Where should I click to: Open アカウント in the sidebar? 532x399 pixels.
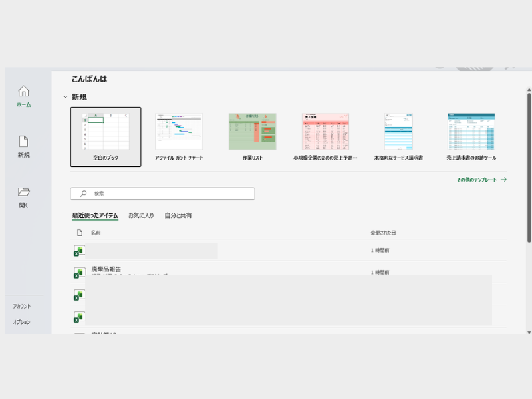22,306
